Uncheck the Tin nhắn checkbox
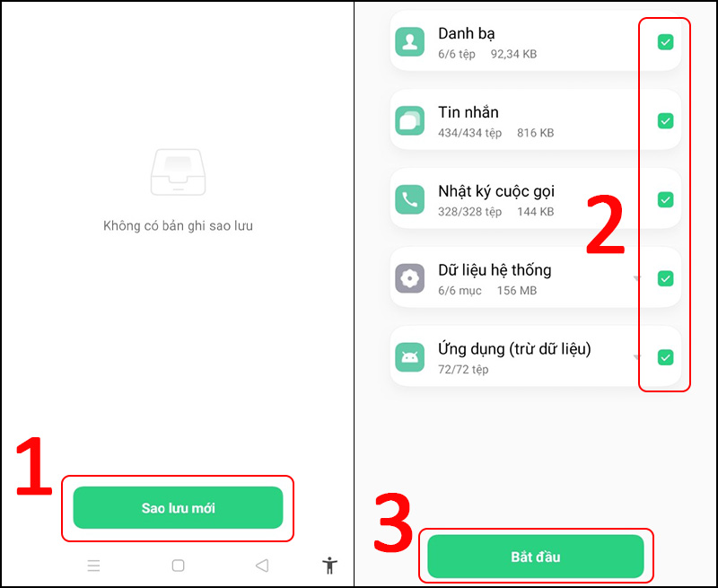 665,121
